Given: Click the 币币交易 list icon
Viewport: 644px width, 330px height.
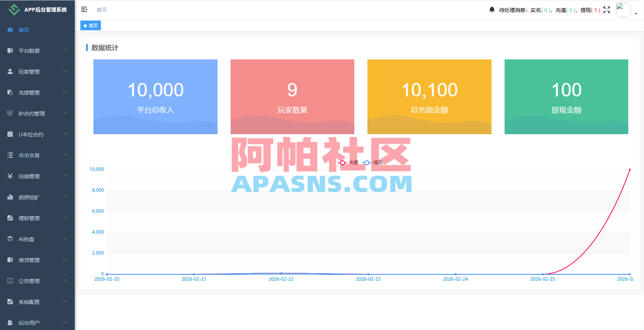Looking at the screenshot, I should point(10,155).
